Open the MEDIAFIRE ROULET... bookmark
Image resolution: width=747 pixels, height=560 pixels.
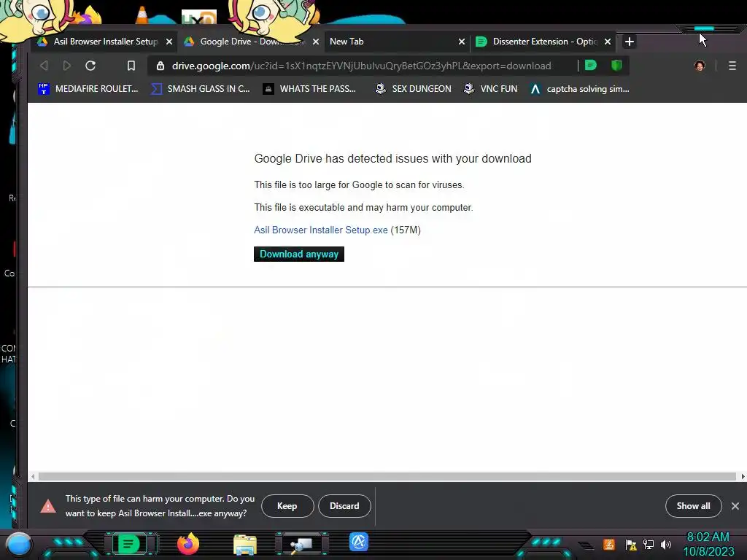[88, 88]
